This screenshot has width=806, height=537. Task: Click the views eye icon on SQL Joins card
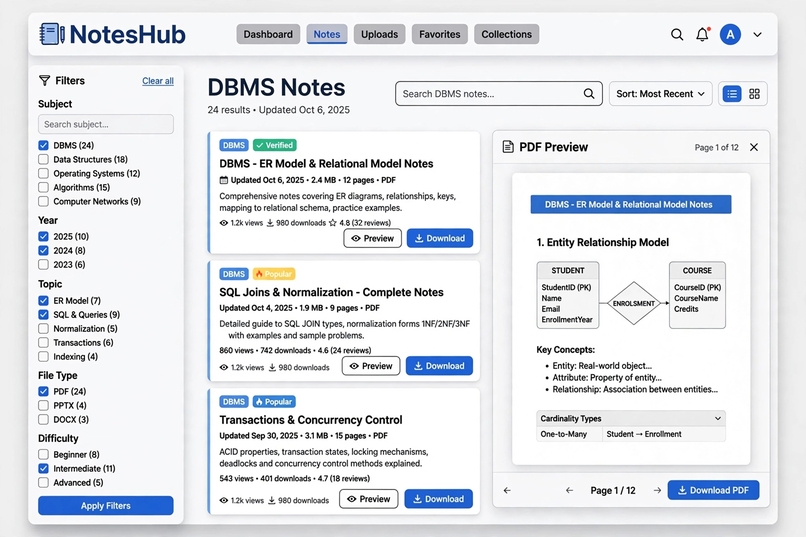pos(224,367)
